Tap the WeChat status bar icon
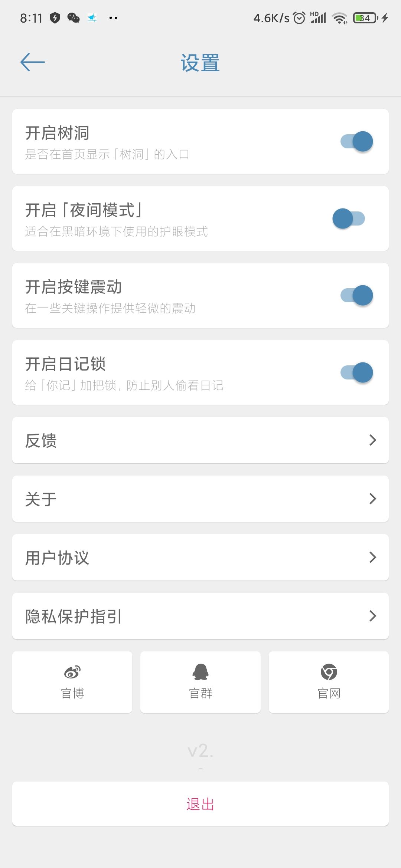 click(x=74, y=18)
